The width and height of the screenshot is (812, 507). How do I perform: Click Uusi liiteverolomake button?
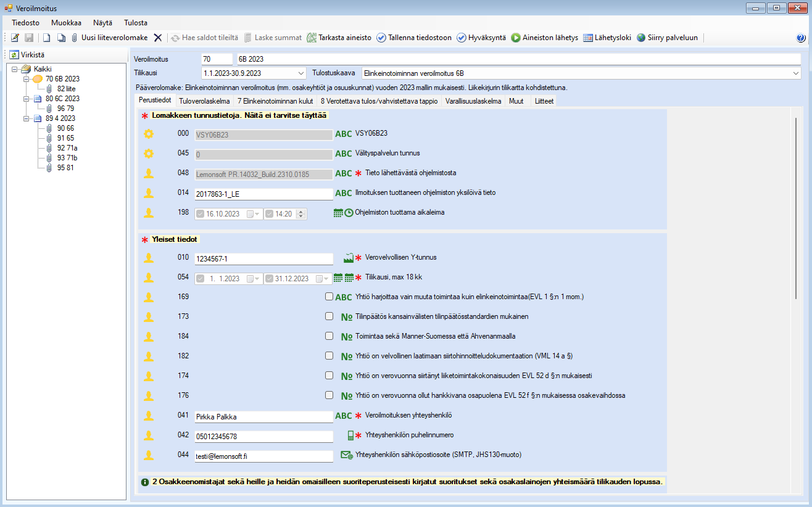(109, 38)
